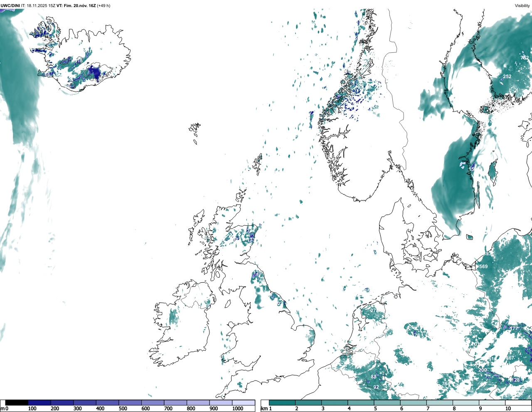Click the '5' tick label on kilometre scale
Viewport: 532px width, 412px height.
pyautogui.click(x=375, y=409)
